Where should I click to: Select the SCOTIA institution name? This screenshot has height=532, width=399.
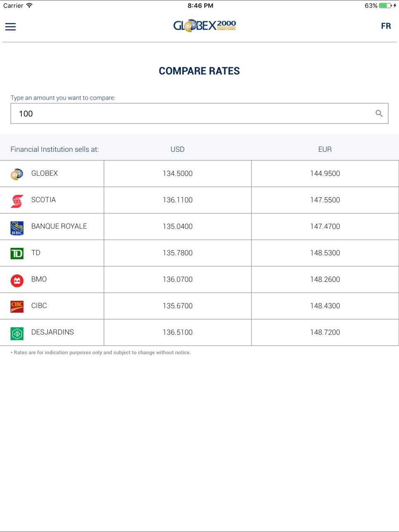pyautogui.click(x=43, y=200)
